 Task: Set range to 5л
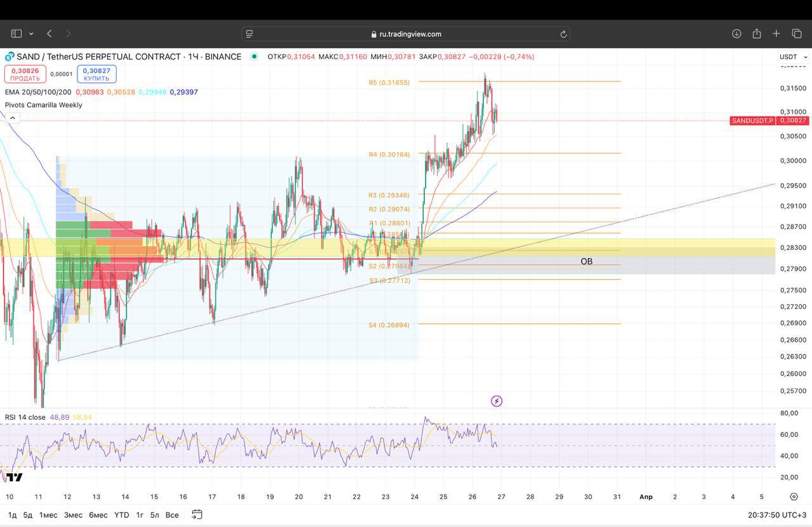(x=155, y=514)
